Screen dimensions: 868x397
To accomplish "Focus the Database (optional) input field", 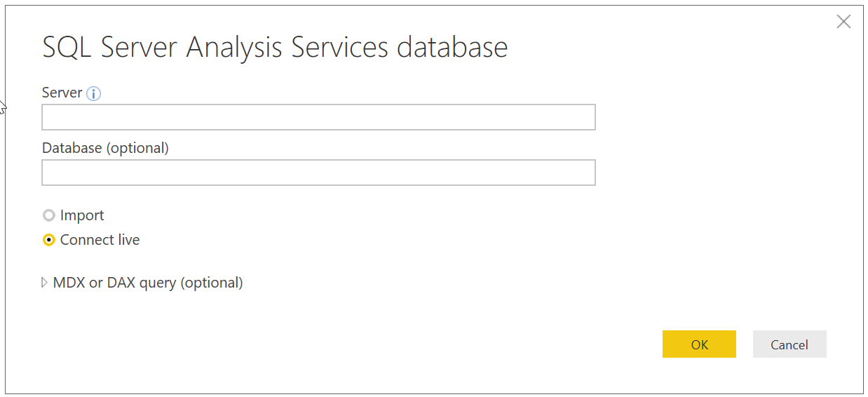I will tap(318, 173).
